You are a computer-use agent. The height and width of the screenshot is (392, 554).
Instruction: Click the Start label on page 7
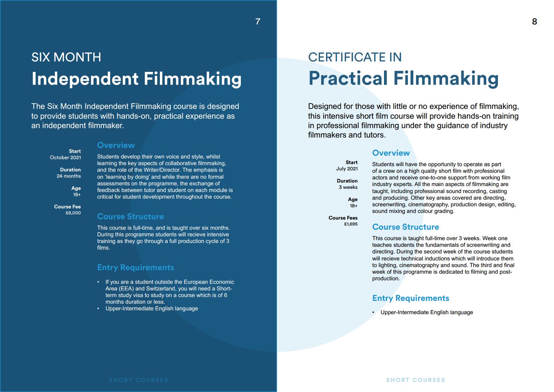(x=75, y=151)
